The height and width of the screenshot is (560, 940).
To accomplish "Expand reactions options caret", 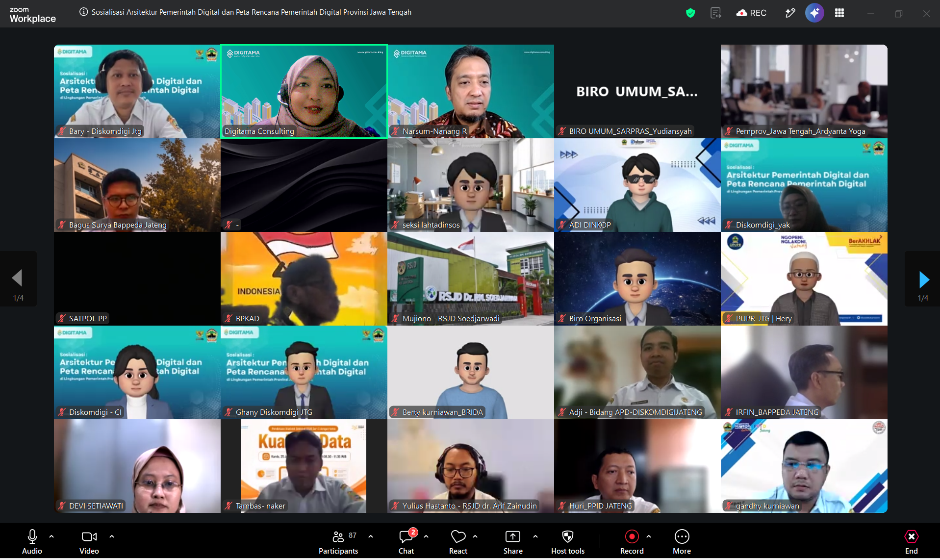I will coord(475,536).
